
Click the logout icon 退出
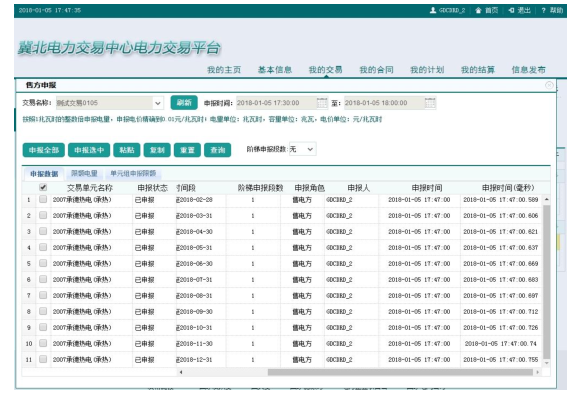(511, 10)
